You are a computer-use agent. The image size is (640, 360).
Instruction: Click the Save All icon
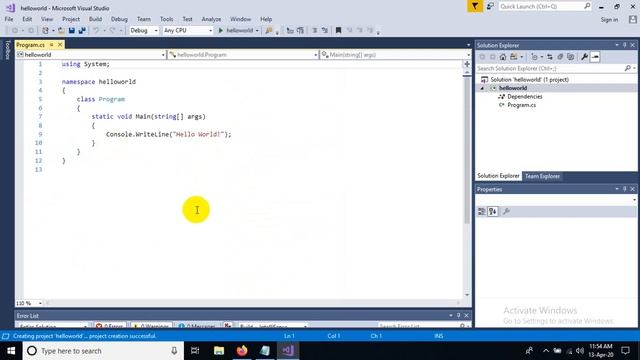pyautogui.click(x=82, y=31)
